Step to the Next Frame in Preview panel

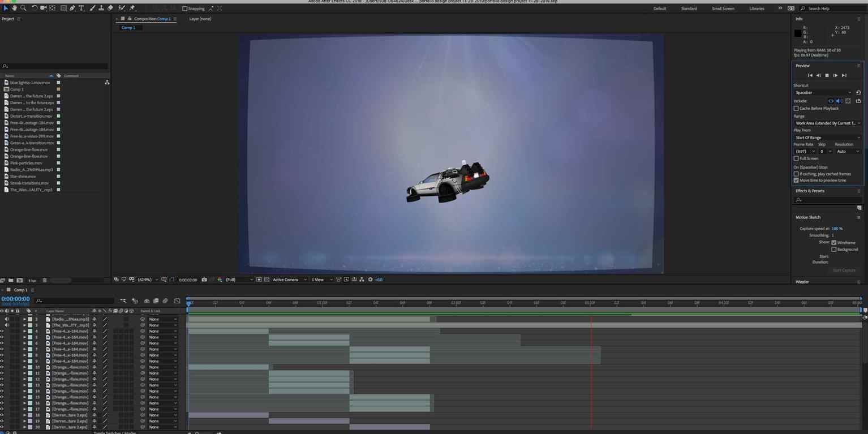[x=835, y=75]
